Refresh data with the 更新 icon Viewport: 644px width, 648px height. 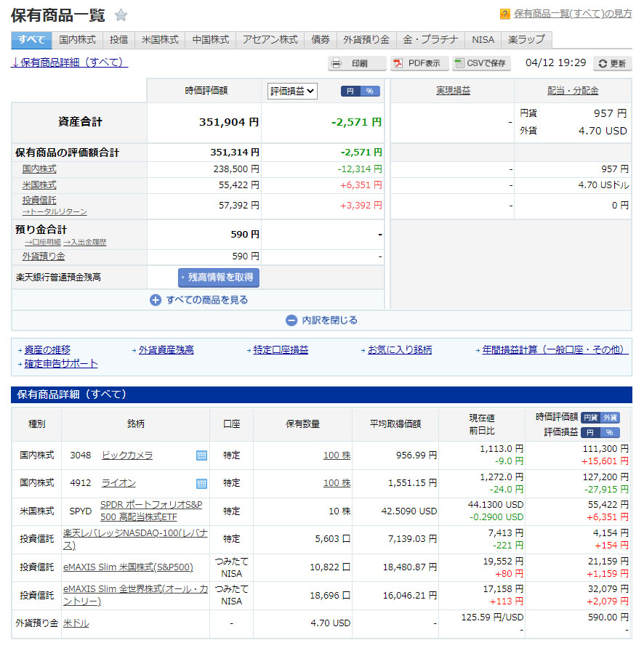603,64
